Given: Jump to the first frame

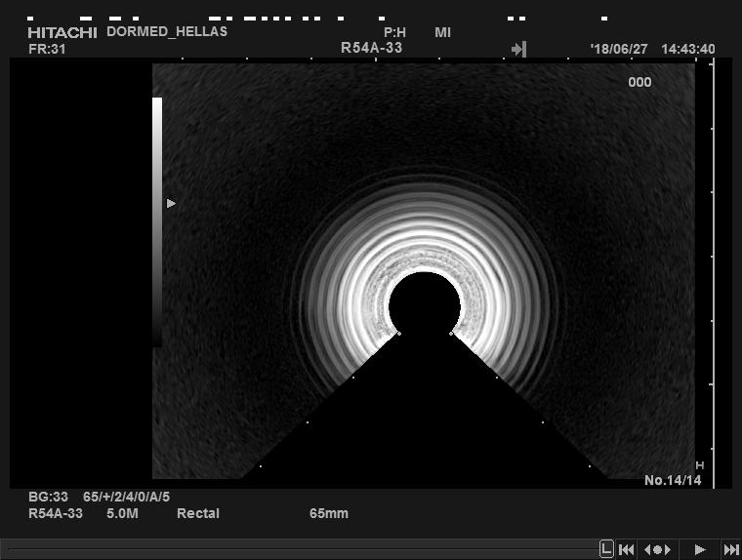Looking at the screenshot, I should coord(628,549).
